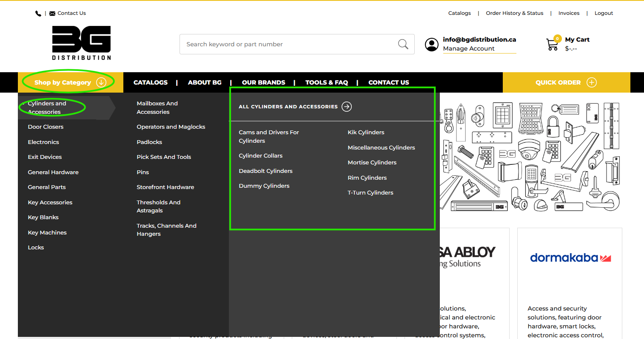Click the ASSA ABLOY brand logo
Image resolution: width=644 pixels, height=339 pixels.
point(467,257)
